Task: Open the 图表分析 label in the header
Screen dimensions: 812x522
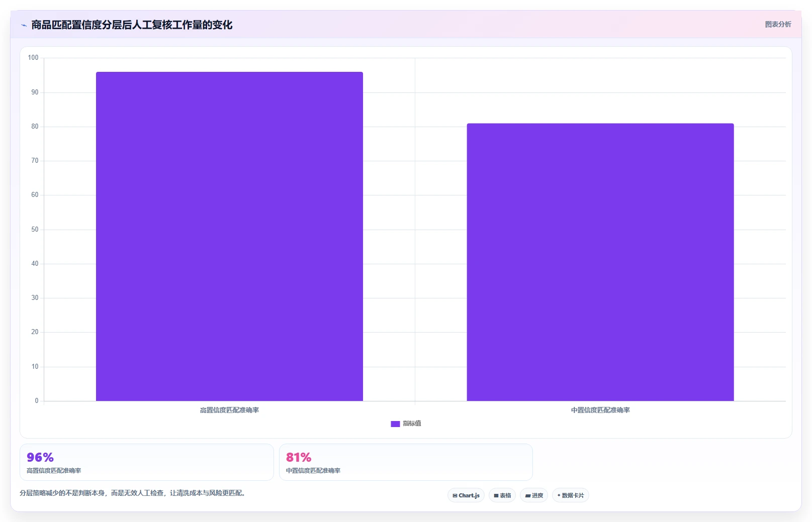Action: click(x=778, y=24)
